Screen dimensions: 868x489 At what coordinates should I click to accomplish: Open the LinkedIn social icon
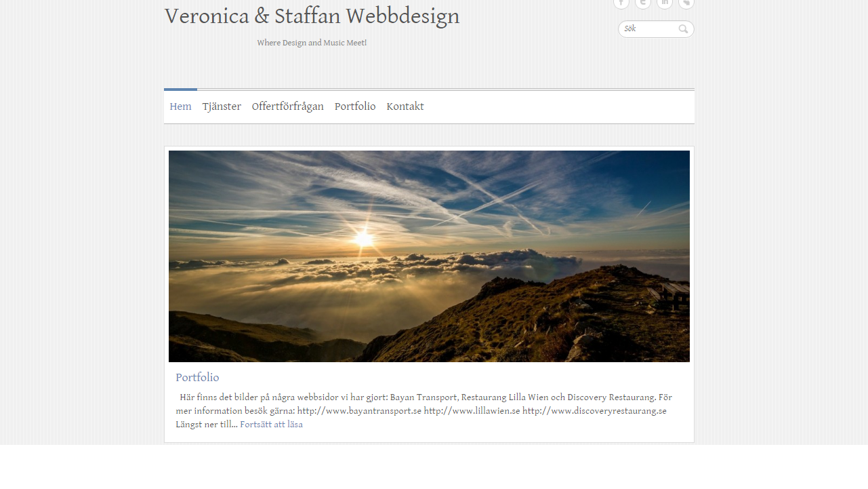pyautogui.click(x=665, y=3)
